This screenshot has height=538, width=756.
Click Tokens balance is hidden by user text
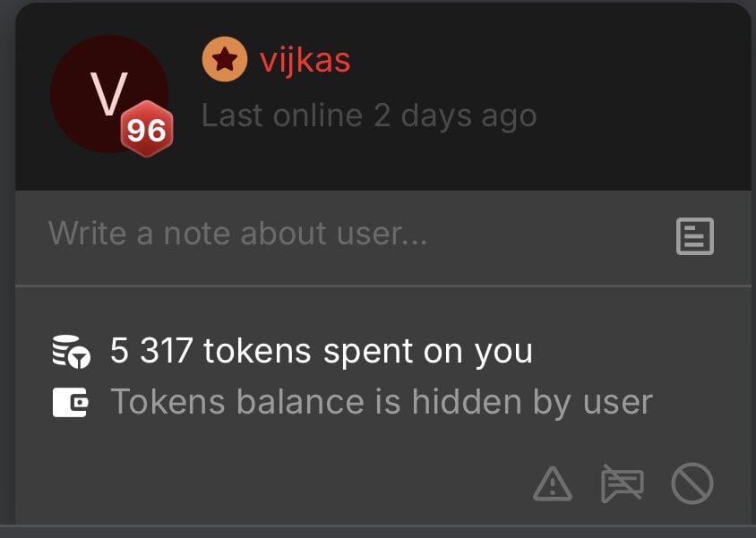coord(382,402)
